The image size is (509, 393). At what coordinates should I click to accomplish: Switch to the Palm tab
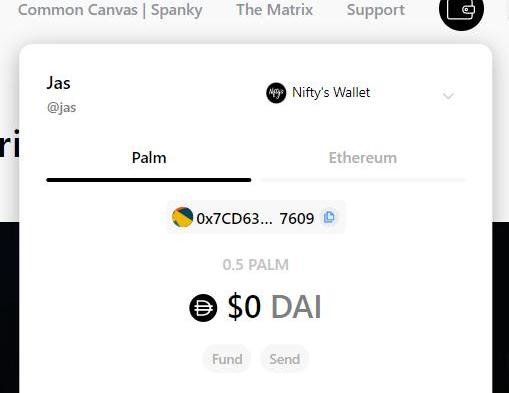[x=149, y=158]
